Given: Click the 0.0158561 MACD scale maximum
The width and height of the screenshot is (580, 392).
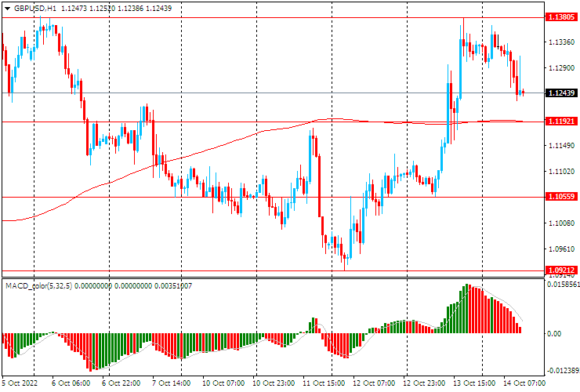Looking at the screenshot, I should pyautogui.click(x=564, y=285).
